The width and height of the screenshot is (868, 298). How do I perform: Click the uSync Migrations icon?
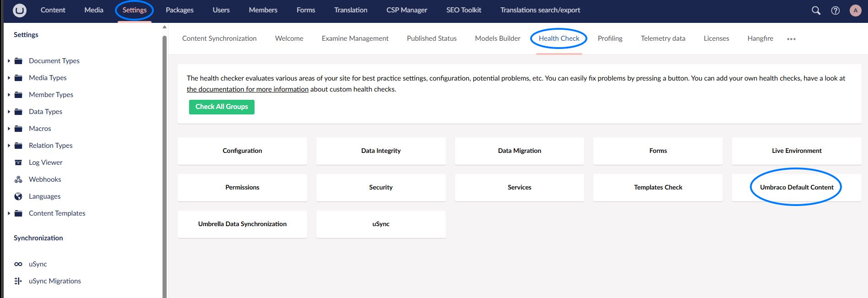click(x=18, y=281)
